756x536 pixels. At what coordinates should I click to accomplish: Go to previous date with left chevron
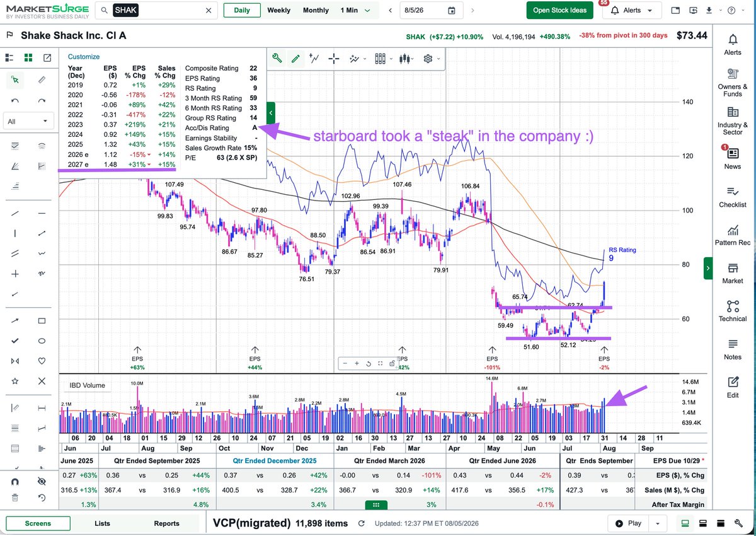pyautogui.click(x=391, y=10)
